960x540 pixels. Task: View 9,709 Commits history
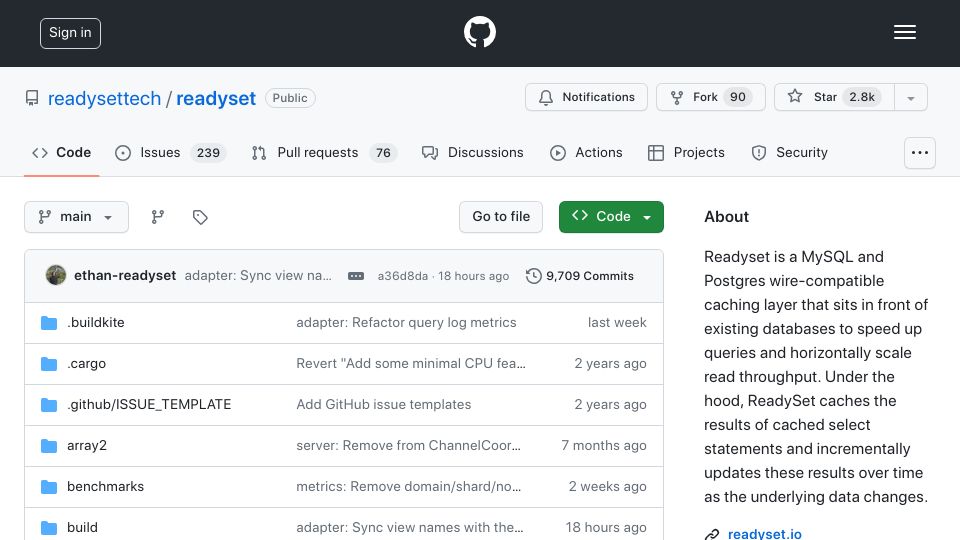tap(580, 276)
